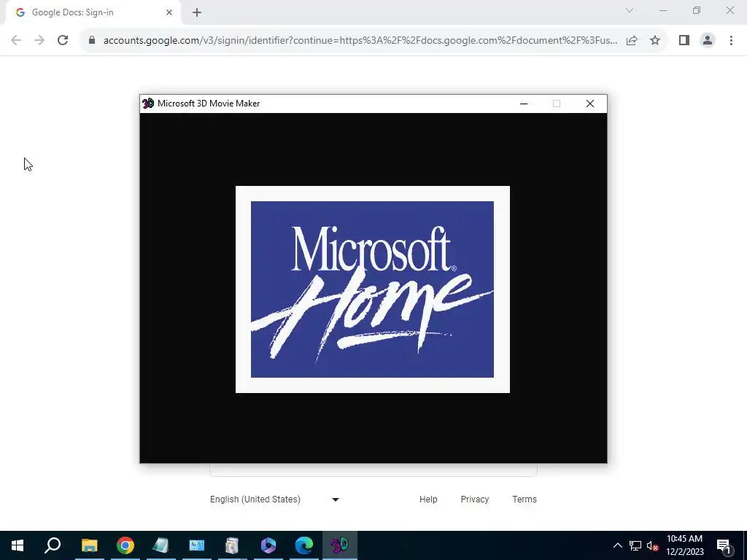Go back in Chrome
The image size is (747, 560).
pyautogui.click(x=16, y=40)
